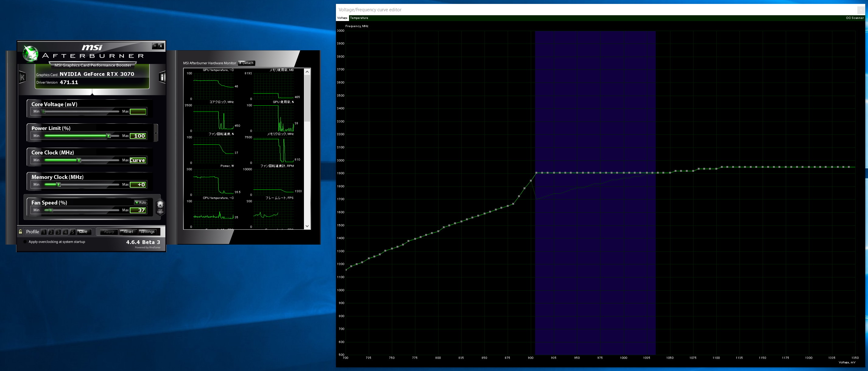Minimize the Afterburner window
The height and width of the screenshot is (371, 868).
[155, 46]
